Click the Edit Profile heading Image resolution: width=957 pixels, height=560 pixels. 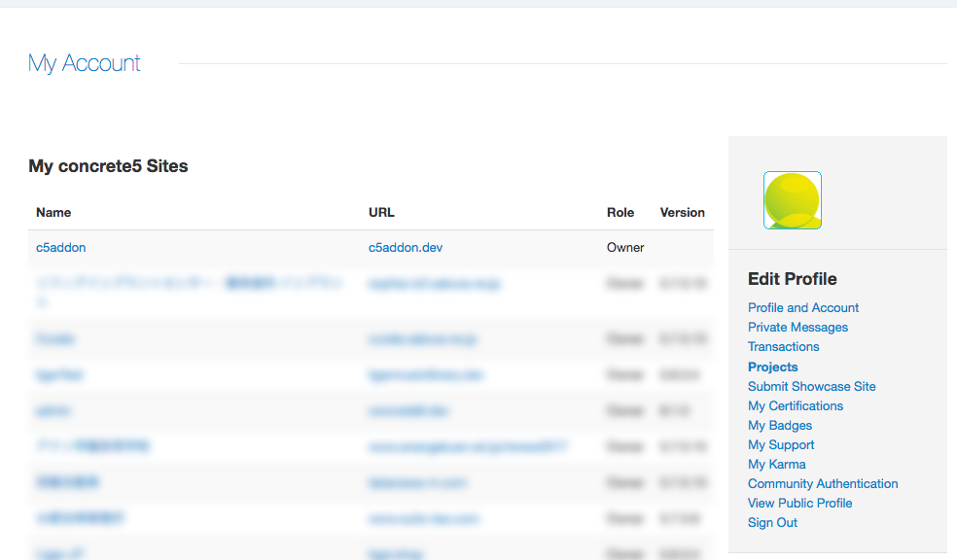(793, 279)
